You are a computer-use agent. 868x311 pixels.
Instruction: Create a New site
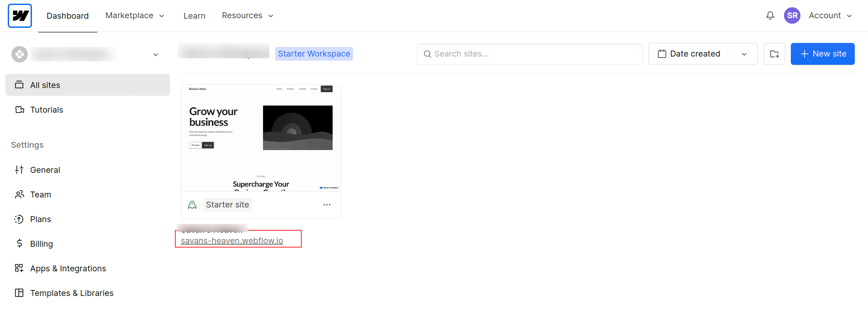click(x=822, y=54)
